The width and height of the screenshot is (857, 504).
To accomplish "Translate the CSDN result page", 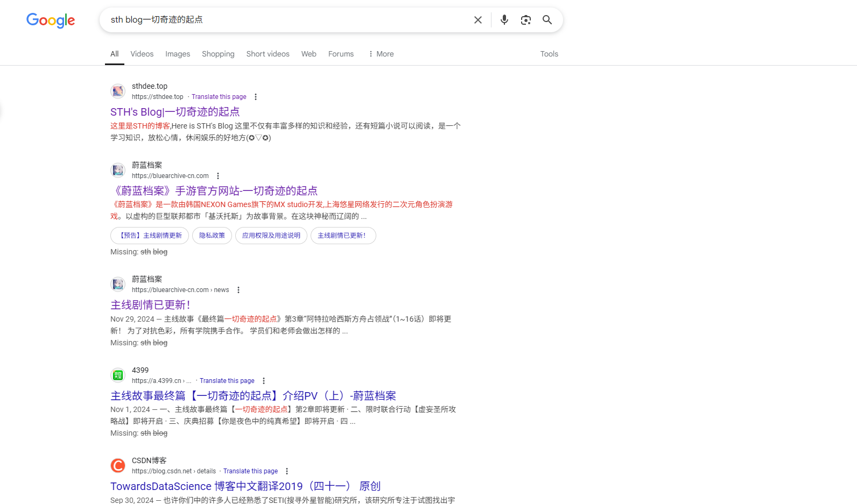I will coord(251,471).
